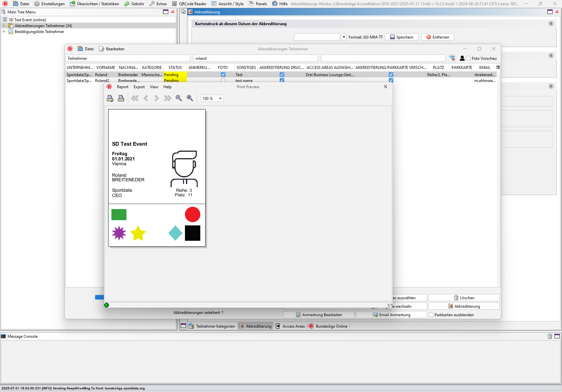The height and width of the screenshot is (392, 562).
Task: Collapse the third section chevron in Akkreditierung panel
Action: coord(551,86)
